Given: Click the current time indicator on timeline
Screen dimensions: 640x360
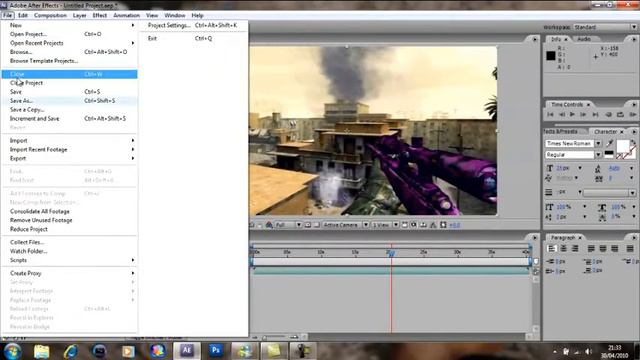Looking at the screenshot, I should (391, 253).
